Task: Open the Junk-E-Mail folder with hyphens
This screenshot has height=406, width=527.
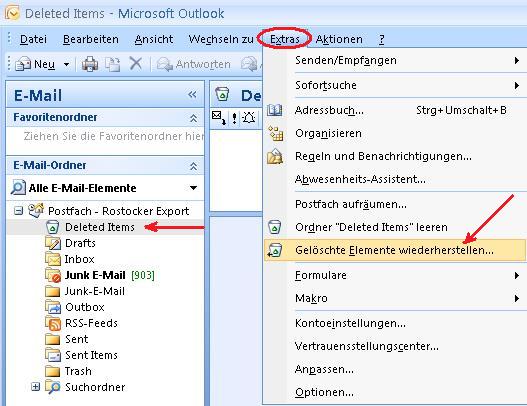Action: coord(95,291)
